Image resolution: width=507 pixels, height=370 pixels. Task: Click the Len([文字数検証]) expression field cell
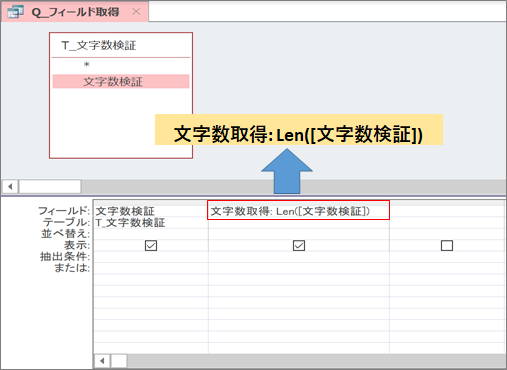(x=298, y=210)
